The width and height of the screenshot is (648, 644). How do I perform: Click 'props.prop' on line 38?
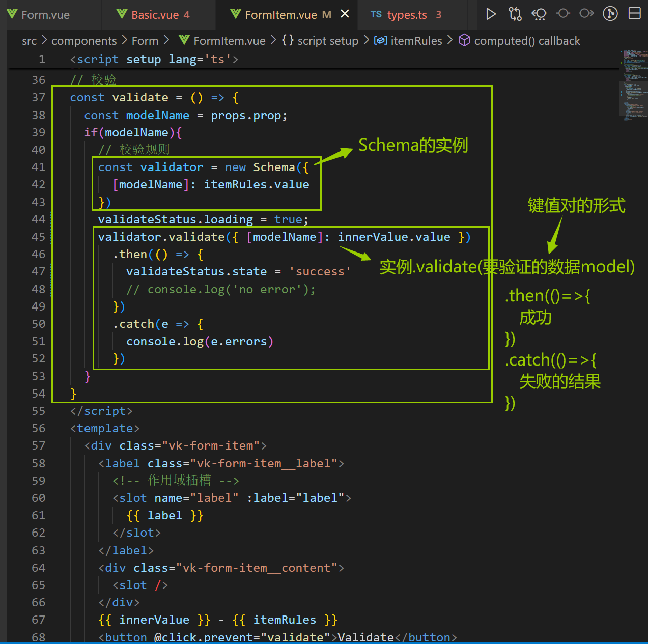click(x=245, y=115)
